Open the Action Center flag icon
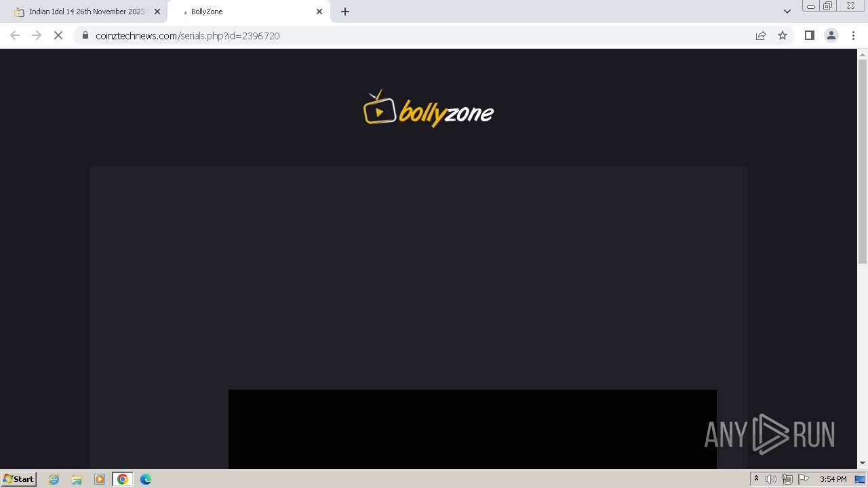Image resolution: width=868 pixels, height=488 pixels. [804, 479]
